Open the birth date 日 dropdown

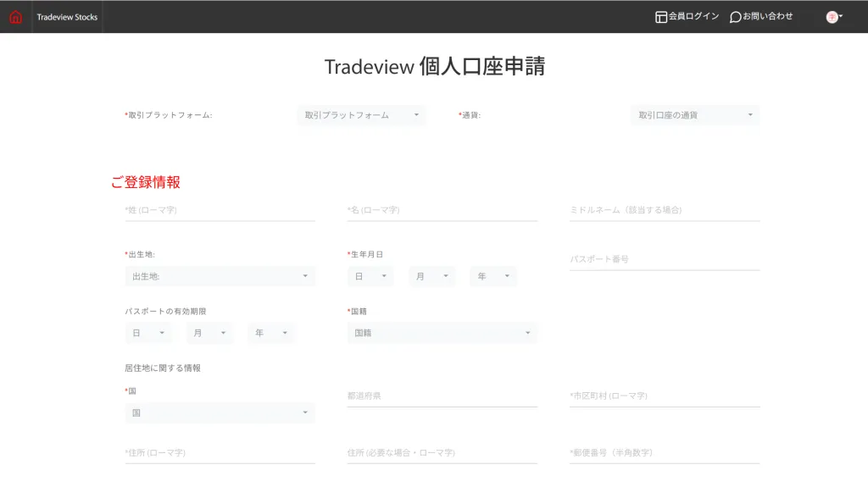(x=370, y=276)
